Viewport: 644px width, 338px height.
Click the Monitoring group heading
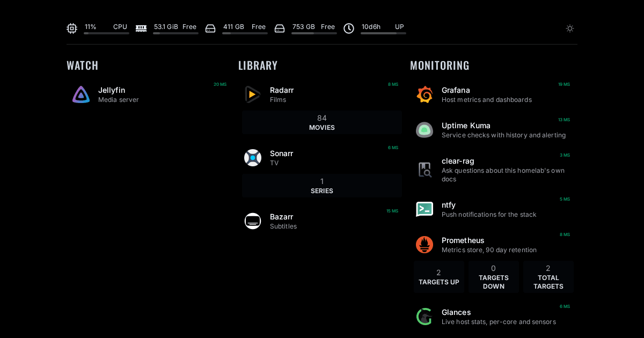pyautogui.click(x=440, y=65)
